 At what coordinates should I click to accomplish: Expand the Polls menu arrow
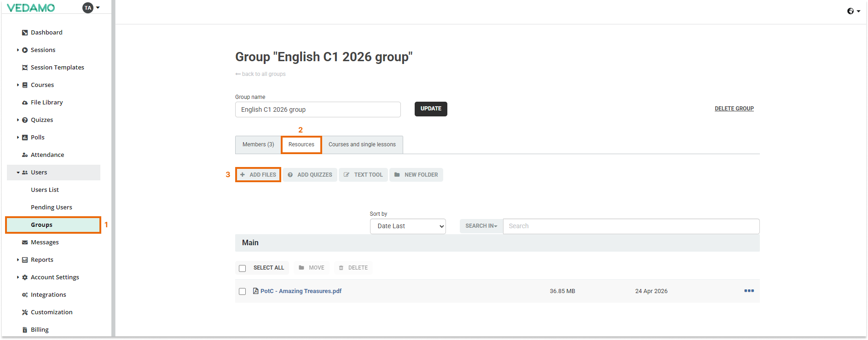pos(18,138)
